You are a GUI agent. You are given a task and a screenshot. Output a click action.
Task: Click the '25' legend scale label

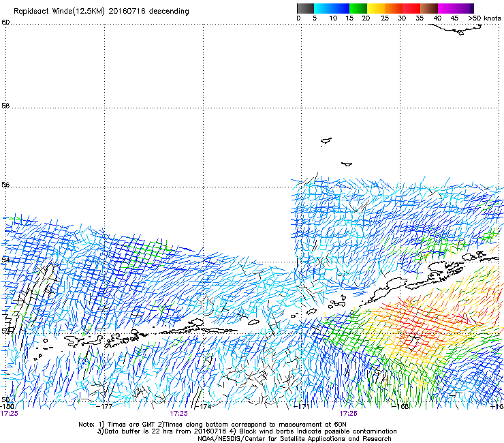click(385, 18)
